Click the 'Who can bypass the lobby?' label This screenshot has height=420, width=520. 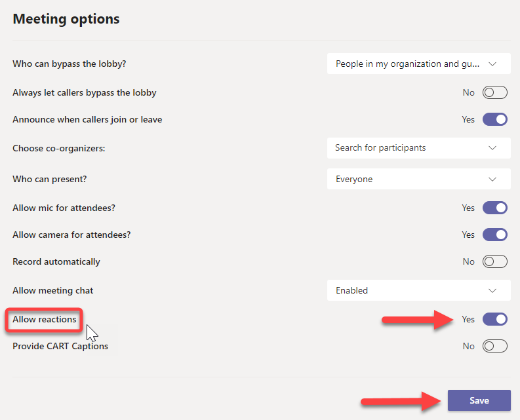point(70,64)
